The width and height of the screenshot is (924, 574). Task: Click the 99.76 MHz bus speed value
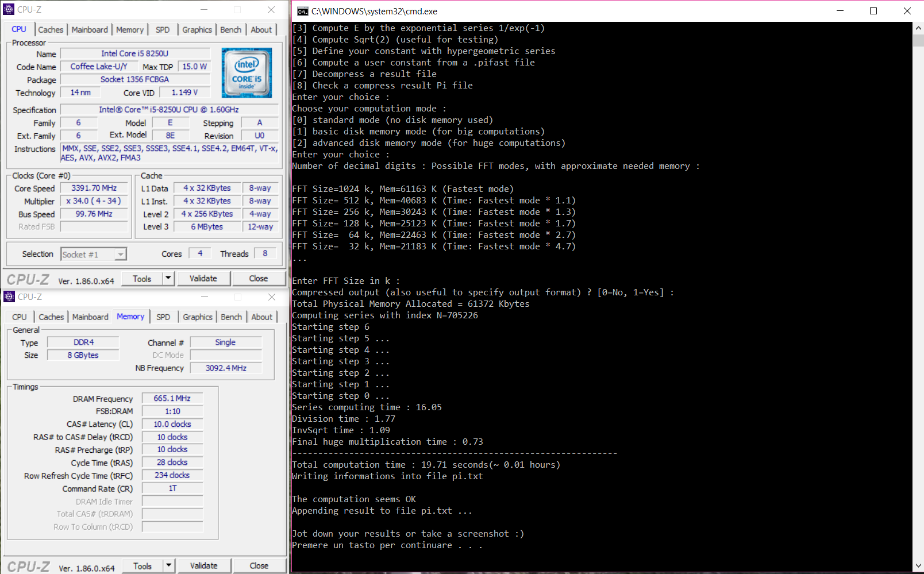tap(94, 214)
